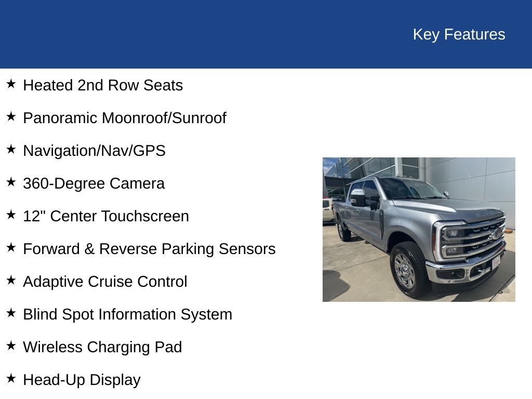Click the star icon next to Head-Up Display
The height and width of the screenshot is (399, 532).
(x=11, y=378)
